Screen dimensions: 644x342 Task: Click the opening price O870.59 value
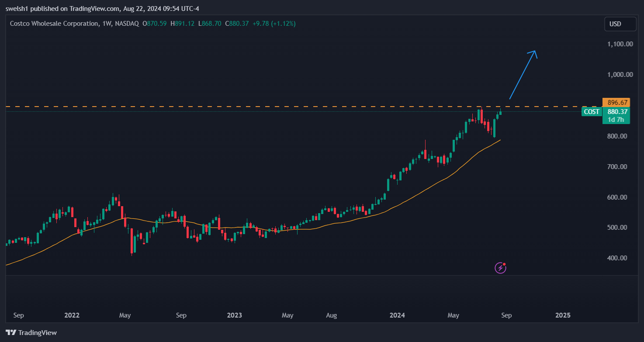pyautogui.click(x=155, y=24)
